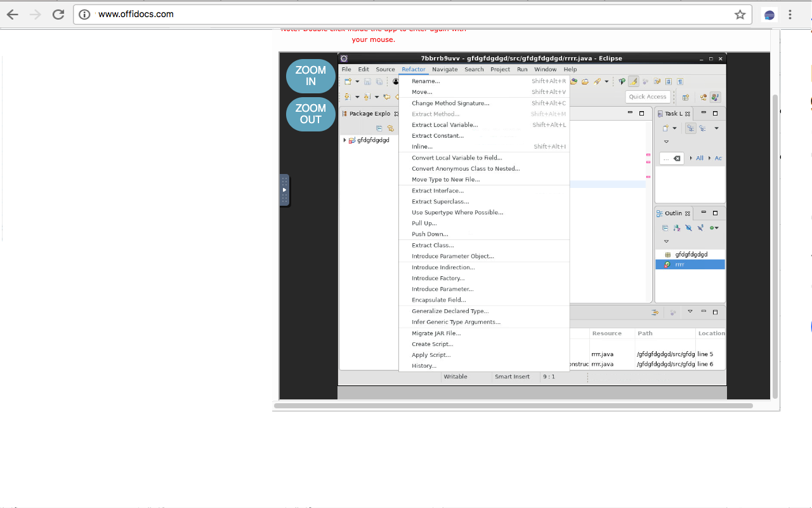
Task: Select Extract Interface... menu entry
Action: (x=438, y=190)
